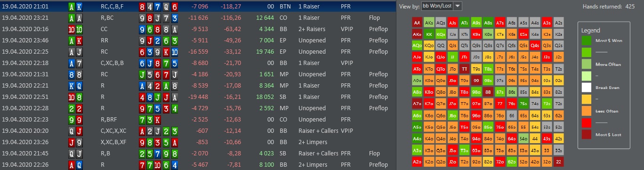Click the TT pocket pair cell
The width and height of the screenshot is (644, 170).
coord(464,69)
